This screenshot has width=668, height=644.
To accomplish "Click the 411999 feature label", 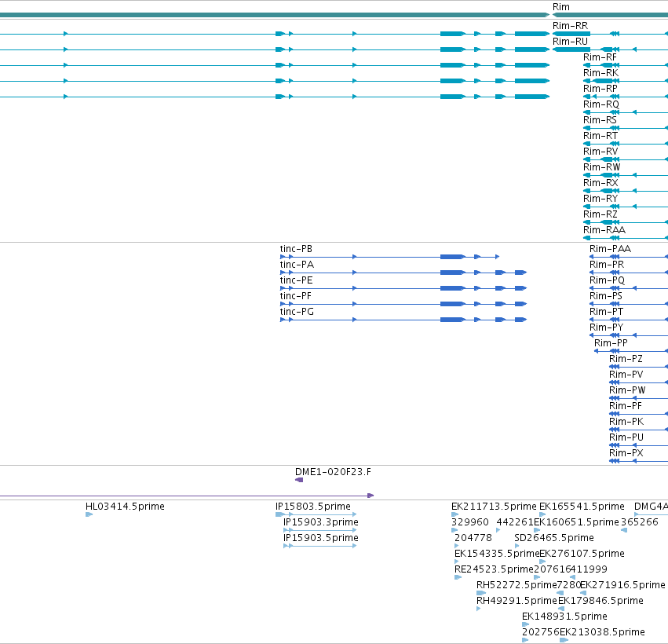I will (x=589, y=570).
